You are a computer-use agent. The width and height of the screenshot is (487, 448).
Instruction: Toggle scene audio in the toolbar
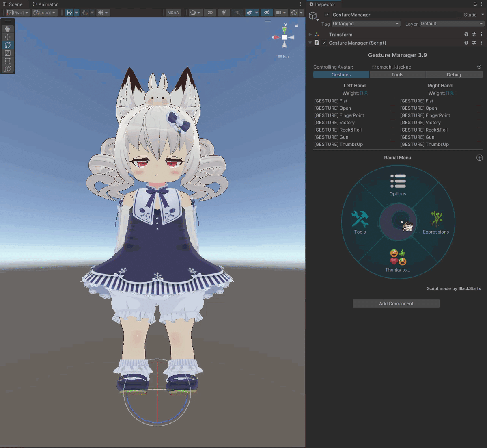[237, 13]
